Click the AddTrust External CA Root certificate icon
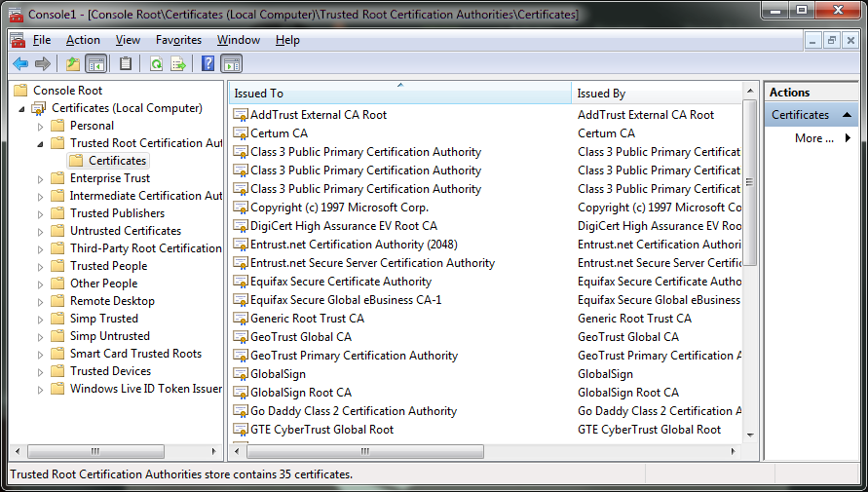The height and width of the screenshot is (492, 868). [241, 115]
